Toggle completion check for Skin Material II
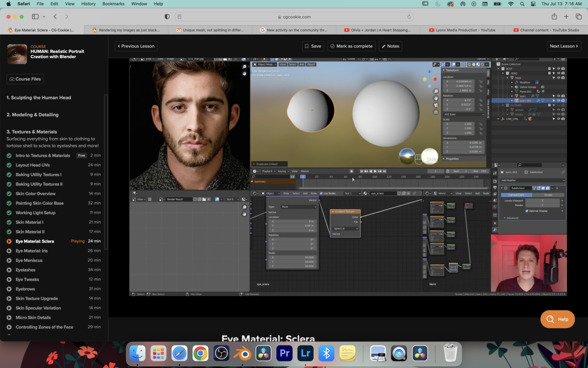This screenshot has height=368, width=588. click(9, 232)
